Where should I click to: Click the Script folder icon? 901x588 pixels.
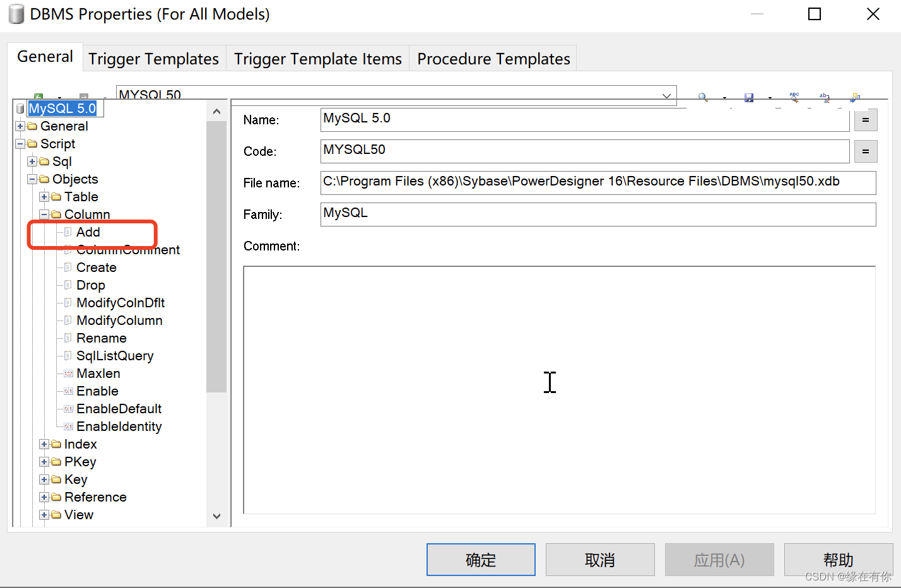coord(32,144)
